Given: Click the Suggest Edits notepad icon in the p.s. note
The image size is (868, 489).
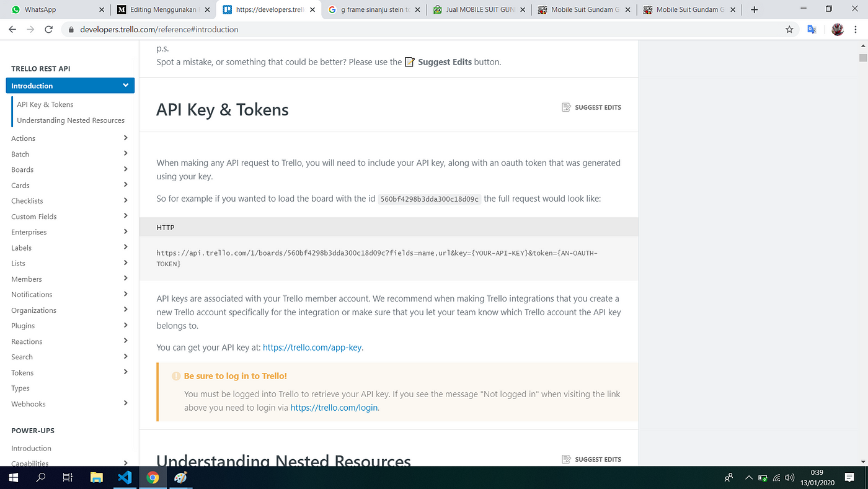Looking at the screenshot, I should [410, 62].
